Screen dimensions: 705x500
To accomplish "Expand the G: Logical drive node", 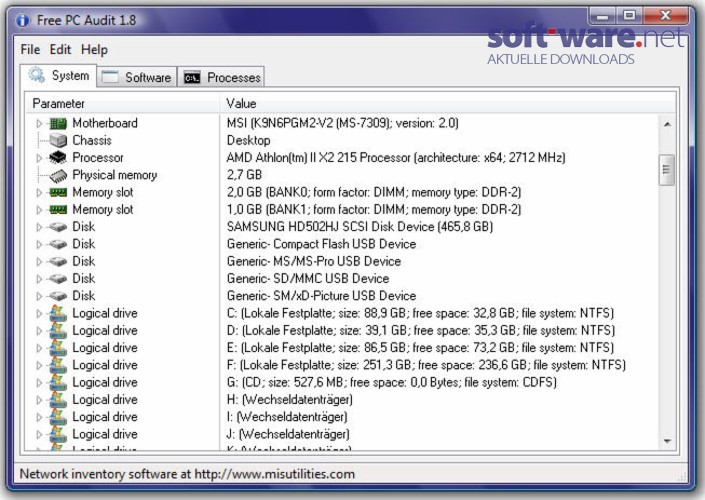I will coord(39,383).
